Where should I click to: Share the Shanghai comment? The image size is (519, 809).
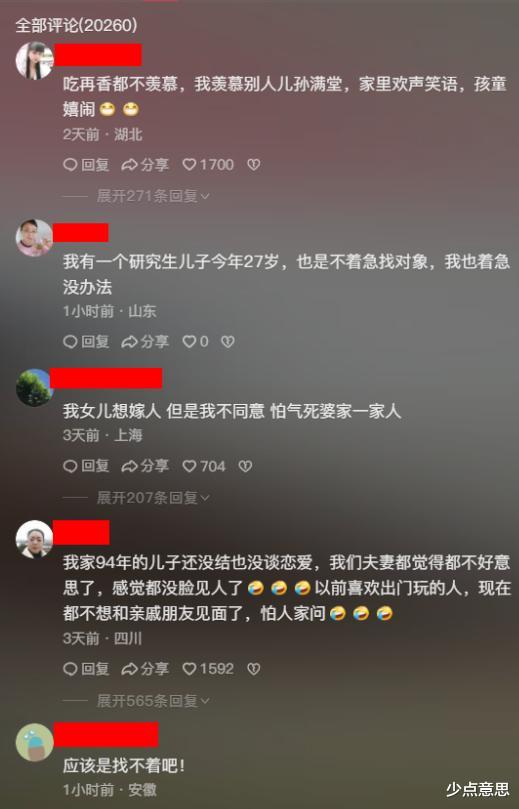coord(145,466)
